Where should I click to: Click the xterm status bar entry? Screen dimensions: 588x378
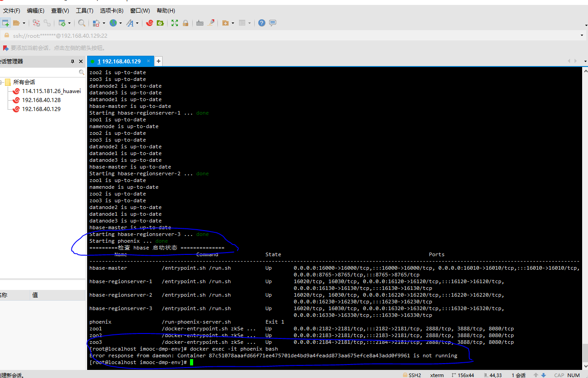tap(437, 375)
